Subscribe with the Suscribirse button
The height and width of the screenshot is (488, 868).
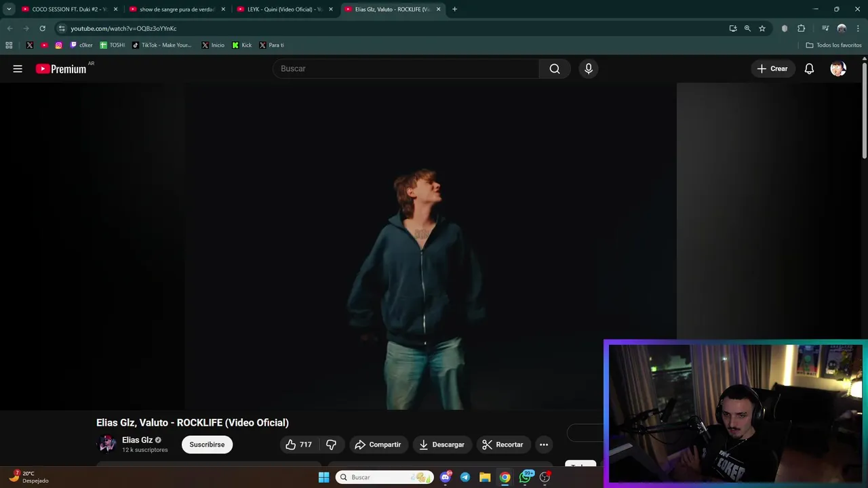[x=207, y=445]
